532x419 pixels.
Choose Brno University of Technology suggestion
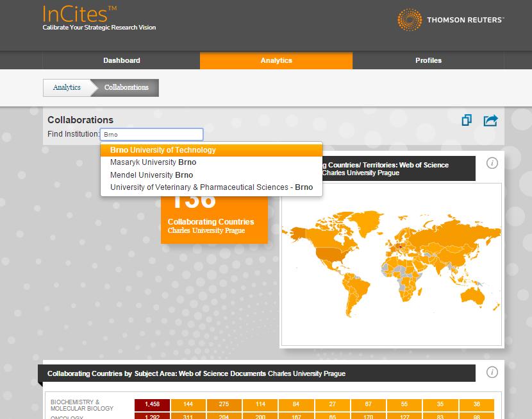212,150
